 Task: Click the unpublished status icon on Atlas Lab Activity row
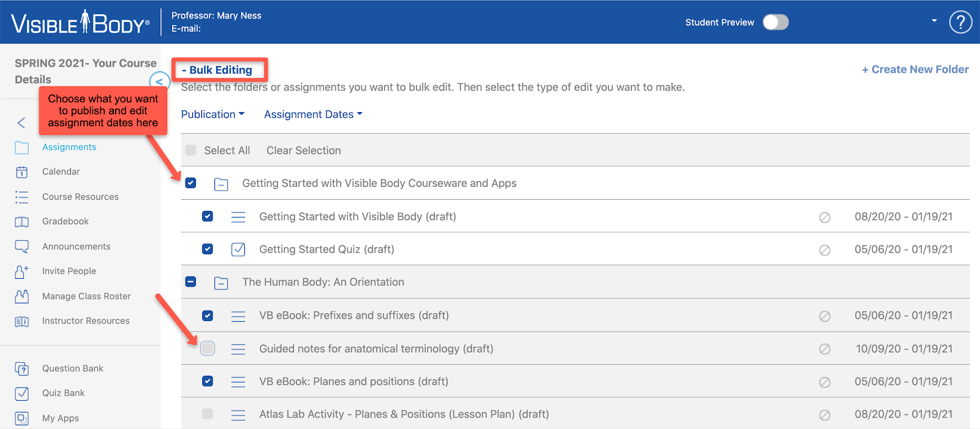click(825, 415)
